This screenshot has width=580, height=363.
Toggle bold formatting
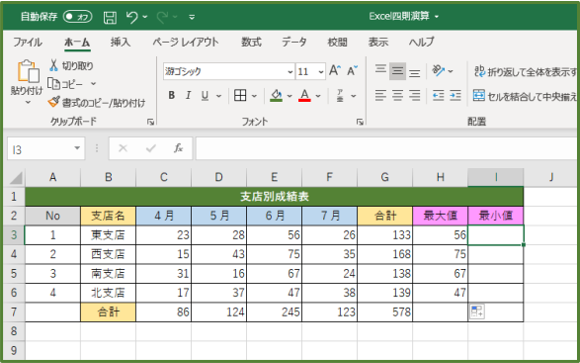click(x=171, y=95)
